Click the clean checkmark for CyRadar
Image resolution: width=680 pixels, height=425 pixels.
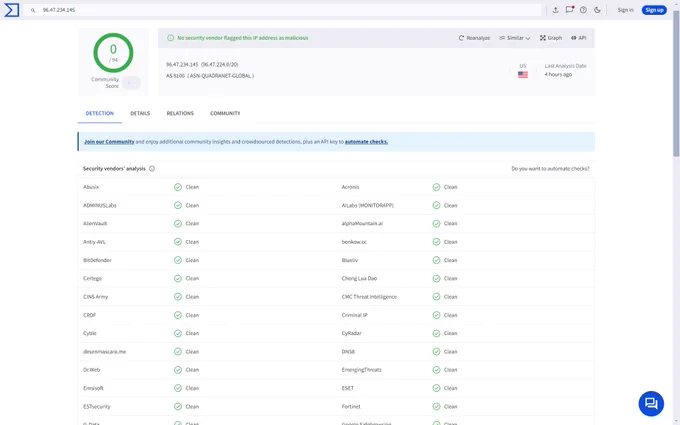click(x=436, y=333)
